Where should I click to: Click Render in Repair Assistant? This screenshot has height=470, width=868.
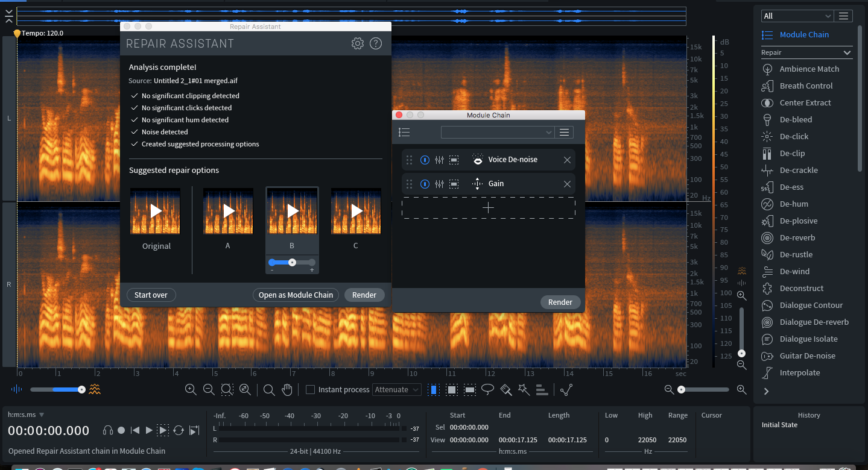364,295
